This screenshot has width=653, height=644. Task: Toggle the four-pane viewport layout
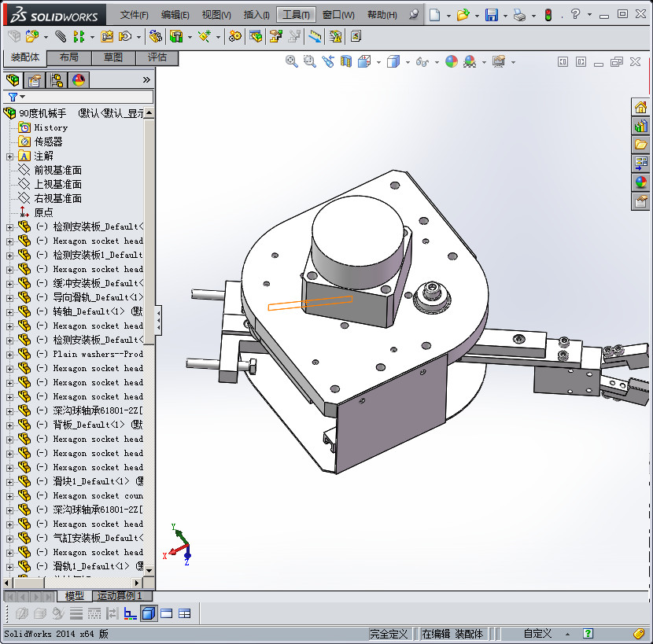tap(184, 613)
